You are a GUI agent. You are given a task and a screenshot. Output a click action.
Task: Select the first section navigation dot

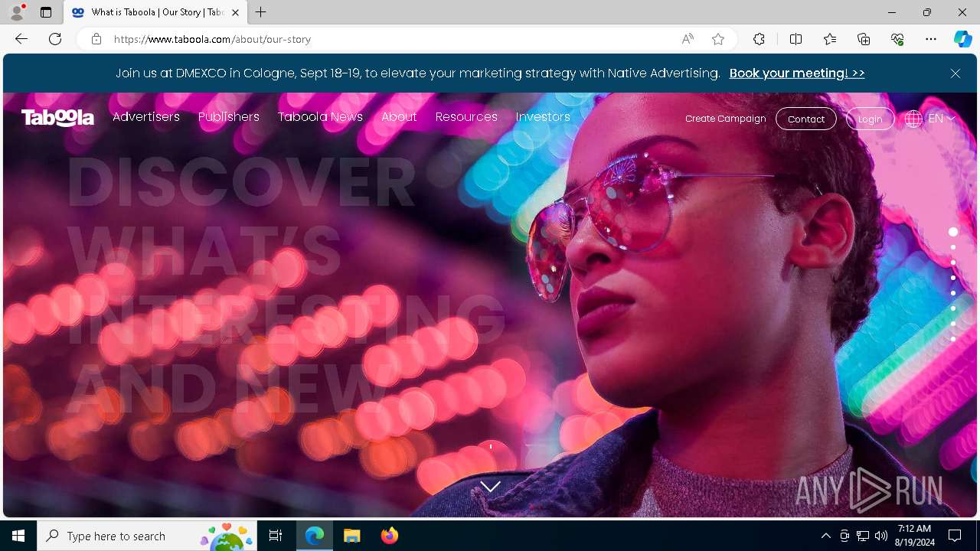(953, 232)
